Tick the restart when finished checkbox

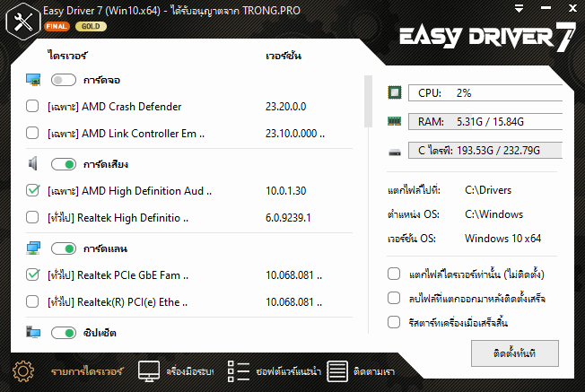click(394, 321)
